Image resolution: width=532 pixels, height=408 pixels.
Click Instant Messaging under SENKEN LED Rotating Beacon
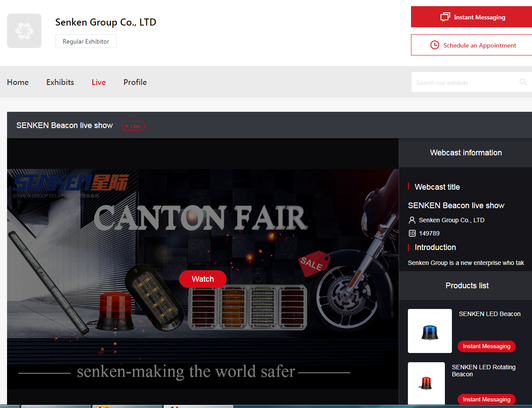(486, 400)
